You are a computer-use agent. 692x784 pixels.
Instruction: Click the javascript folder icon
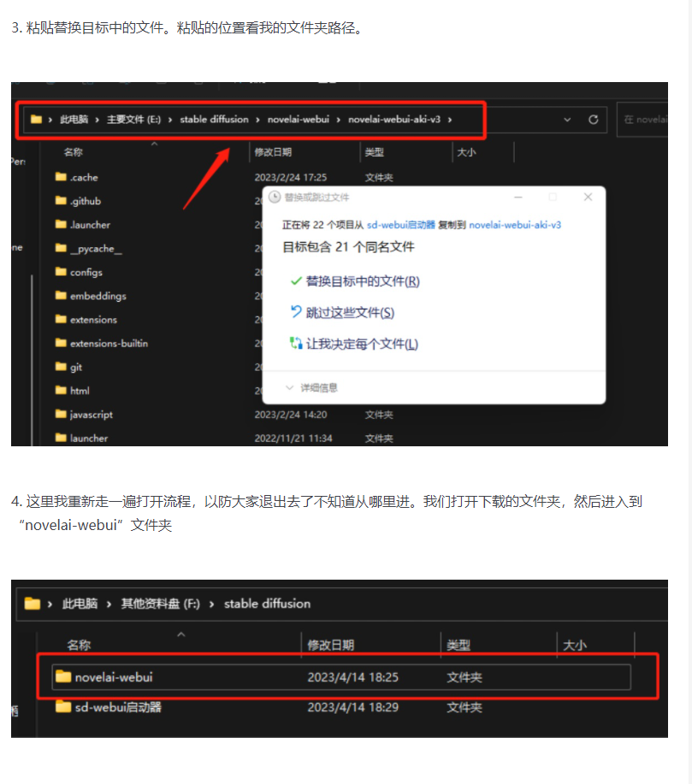pos(61,414)
